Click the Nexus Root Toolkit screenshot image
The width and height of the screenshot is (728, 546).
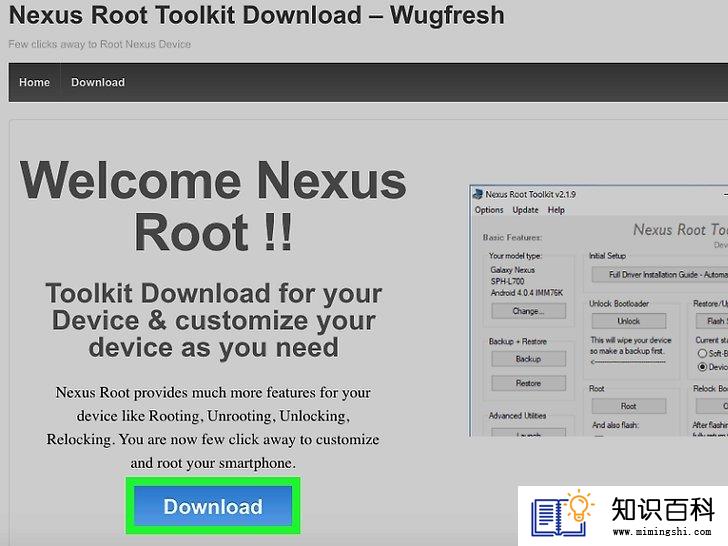(x=598, y=310)
